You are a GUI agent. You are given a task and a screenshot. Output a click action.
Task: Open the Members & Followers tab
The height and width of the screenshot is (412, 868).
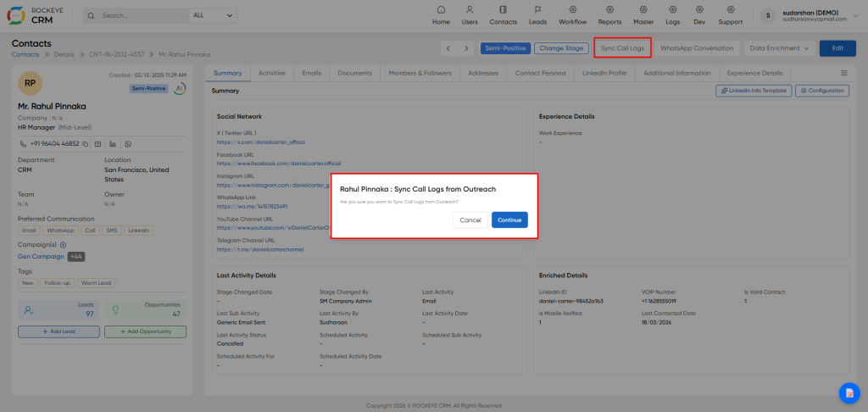[x=420, y=73]
